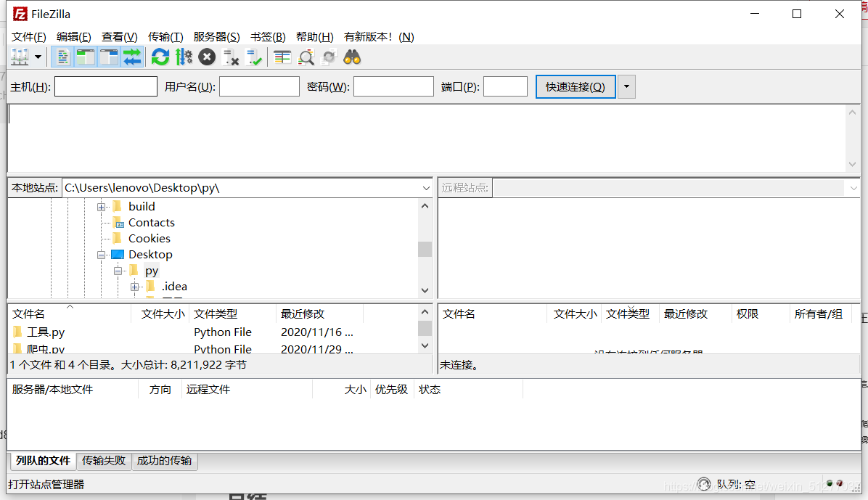868x500 pixels.
Task: Click the 快速连接(Q) button
Action: [576, 87]
